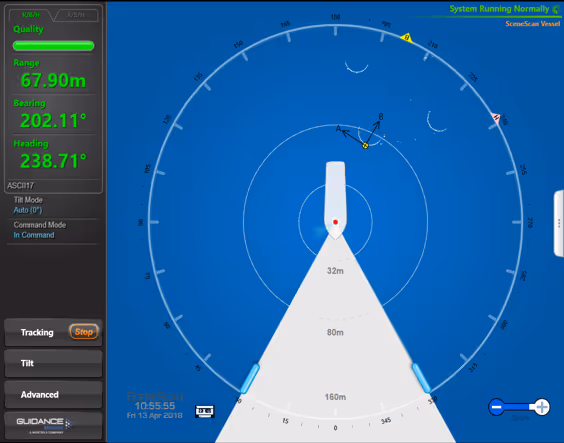Viewport: 564px width, 443px height.
Task: Zoom out with the minus icon
Action: coord(496,407)
